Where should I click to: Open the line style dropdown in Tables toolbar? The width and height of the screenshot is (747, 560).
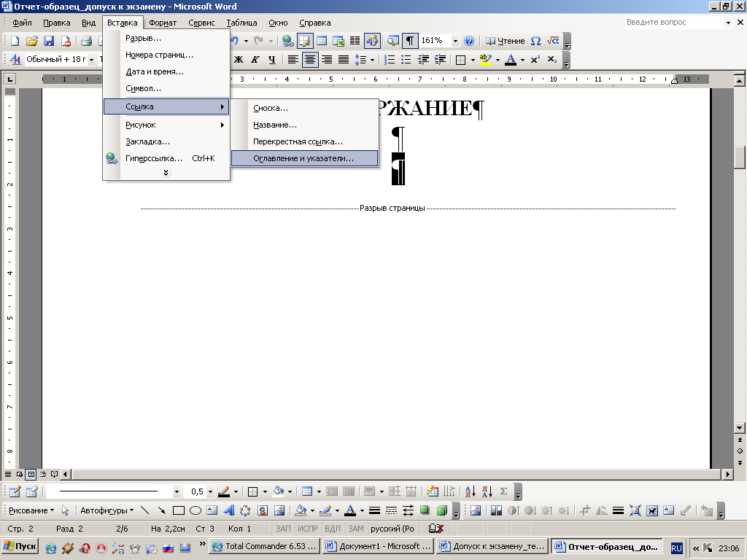(x=177, y=491)
